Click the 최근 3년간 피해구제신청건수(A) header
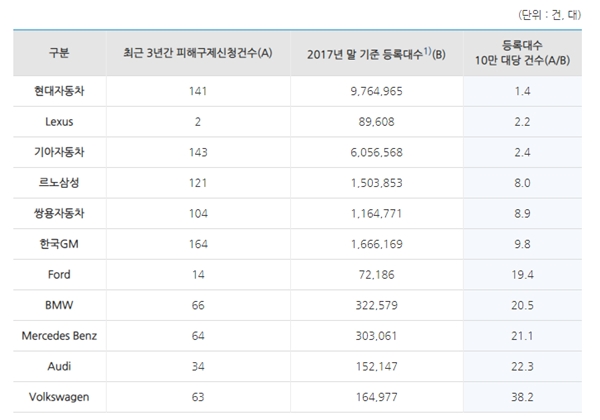This screenshot has width=600, height=420. [198, 53]
